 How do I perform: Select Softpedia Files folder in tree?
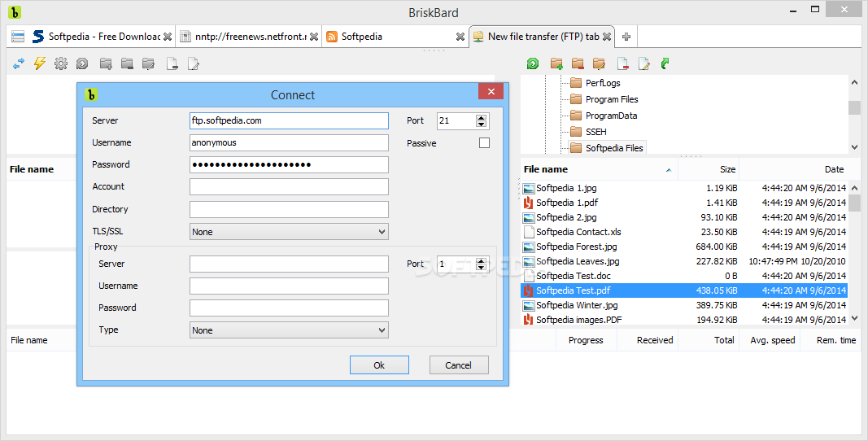(614, 148)
